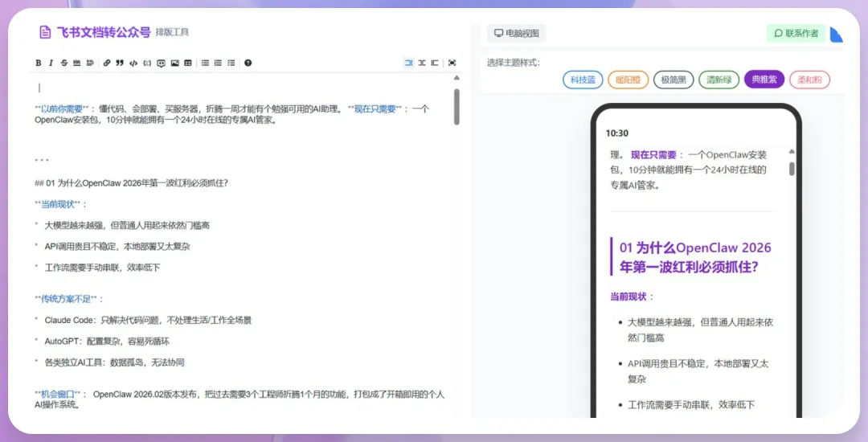Click the editor pane vertical scrollbar thumb

[457, 107]
